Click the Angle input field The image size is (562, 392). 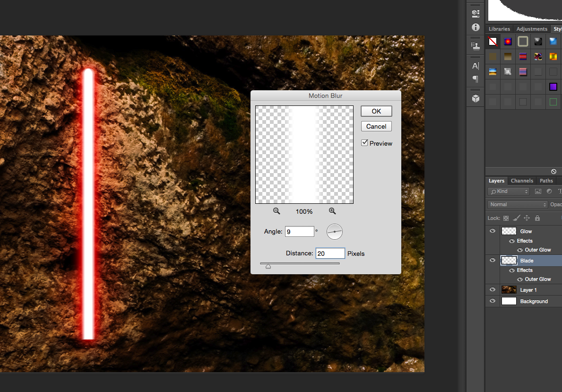point(299,231)
